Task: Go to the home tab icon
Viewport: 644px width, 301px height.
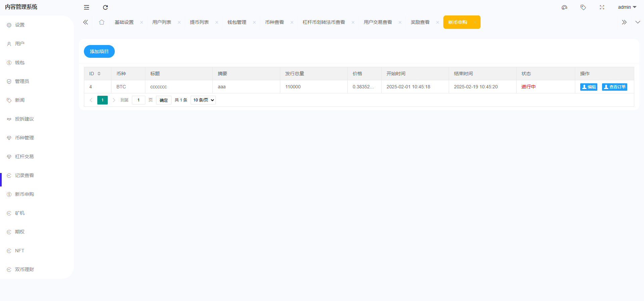Action: [102, 22]
